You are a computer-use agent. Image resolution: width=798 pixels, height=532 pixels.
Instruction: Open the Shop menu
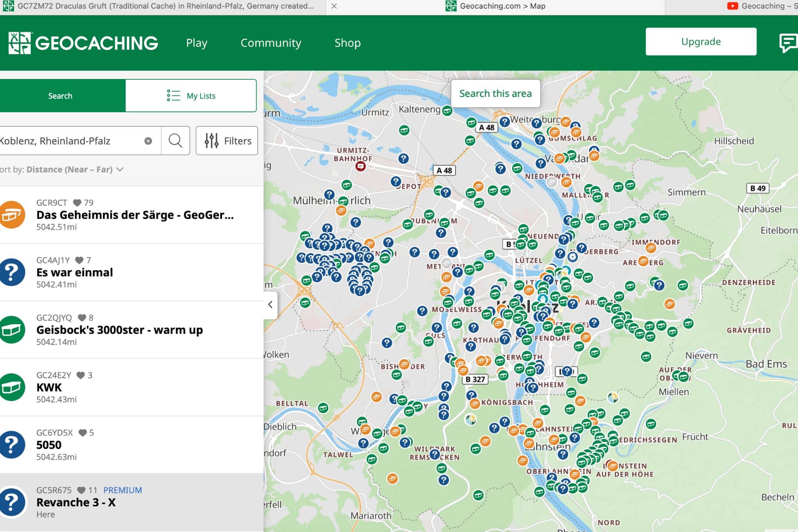(x=347, y=43)
